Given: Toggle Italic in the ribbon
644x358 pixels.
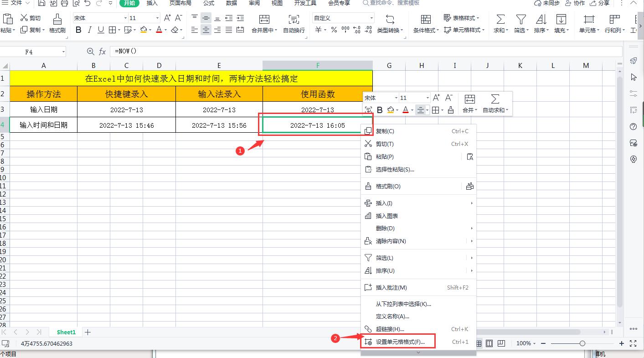Looking at the screenshot, I should coord(90,30).
